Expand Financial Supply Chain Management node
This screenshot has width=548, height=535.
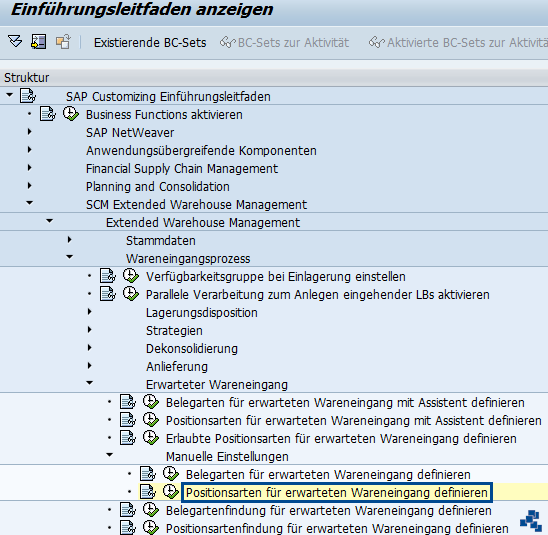(x=29, y=168)
